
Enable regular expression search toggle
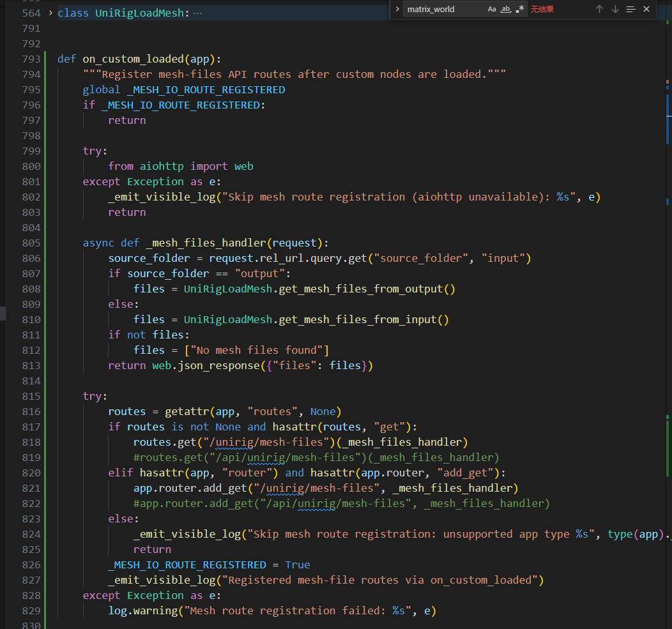520,9
